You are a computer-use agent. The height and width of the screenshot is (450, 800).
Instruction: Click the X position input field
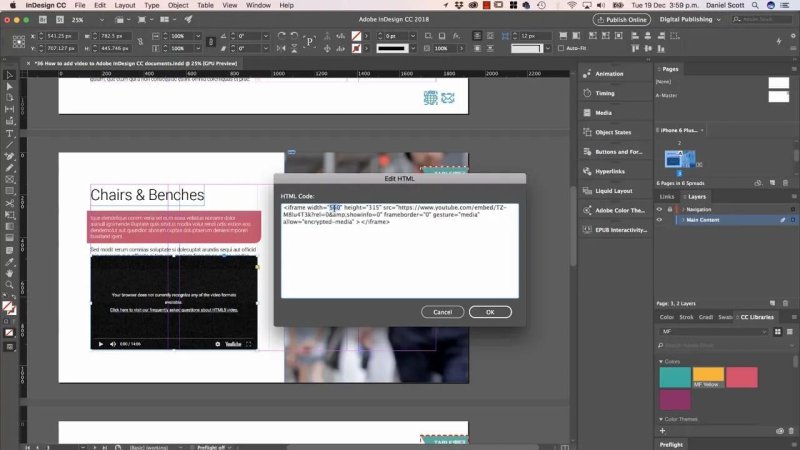[x=61, y=36]
